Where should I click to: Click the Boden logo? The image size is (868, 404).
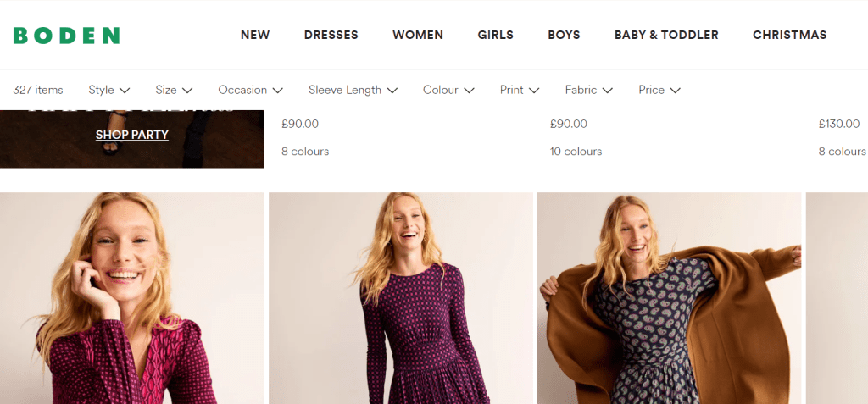(x=66, y=36)
